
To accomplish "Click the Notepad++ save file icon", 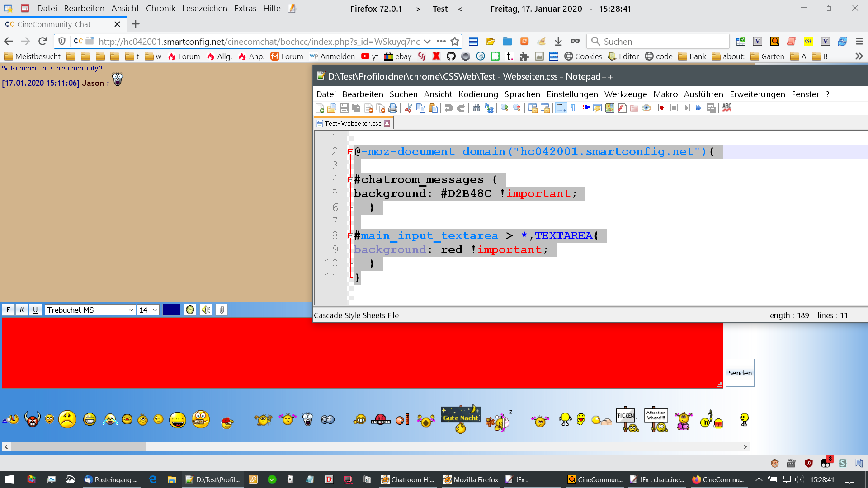I will point(344,108).
